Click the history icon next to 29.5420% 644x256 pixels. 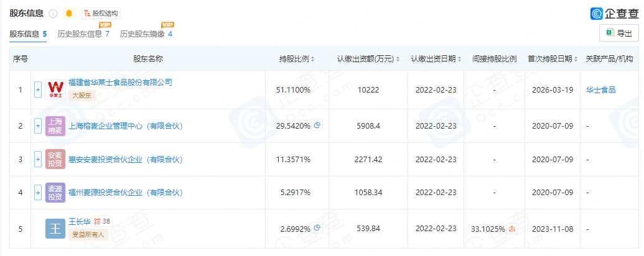(x=317, y=125)
